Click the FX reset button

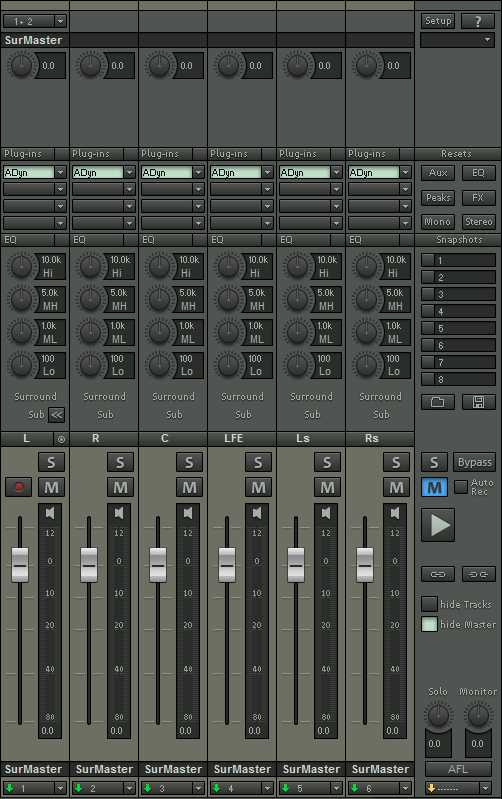(478, 197)
